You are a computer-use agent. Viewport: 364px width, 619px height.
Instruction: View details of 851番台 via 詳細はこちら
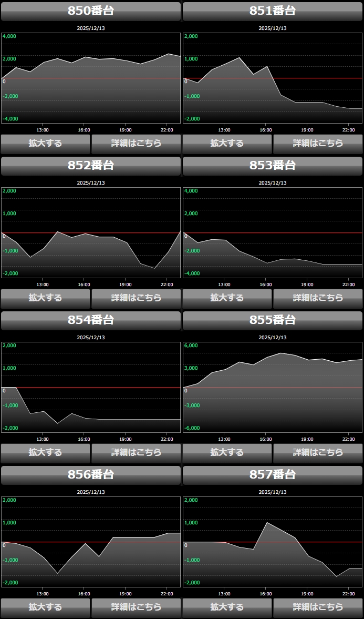318,143
